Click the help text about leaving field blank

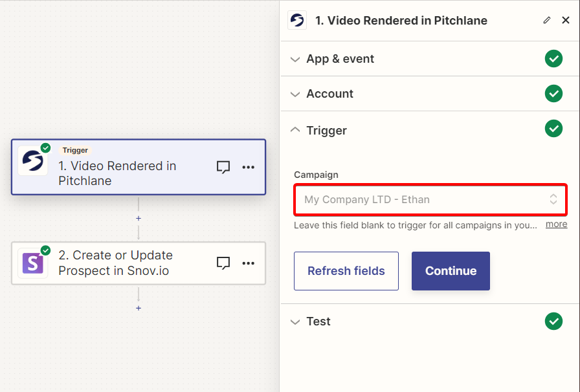pos(416,225)
